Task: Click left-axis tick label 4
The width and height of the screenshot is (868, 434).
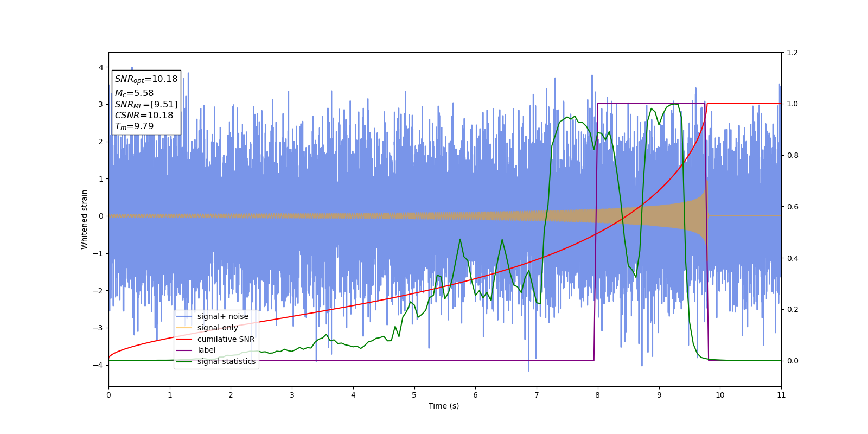Action: (101, 67)
